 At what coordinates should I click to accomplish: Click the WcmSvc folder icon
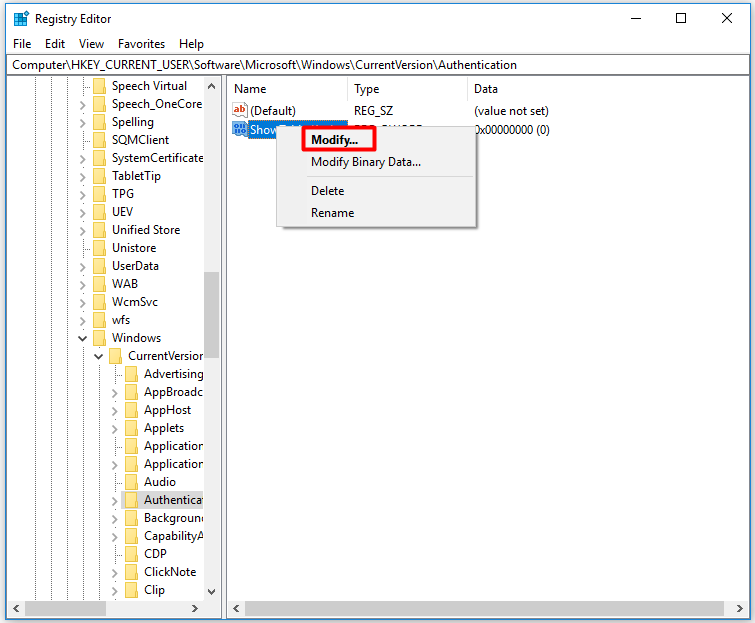[99, 302]
